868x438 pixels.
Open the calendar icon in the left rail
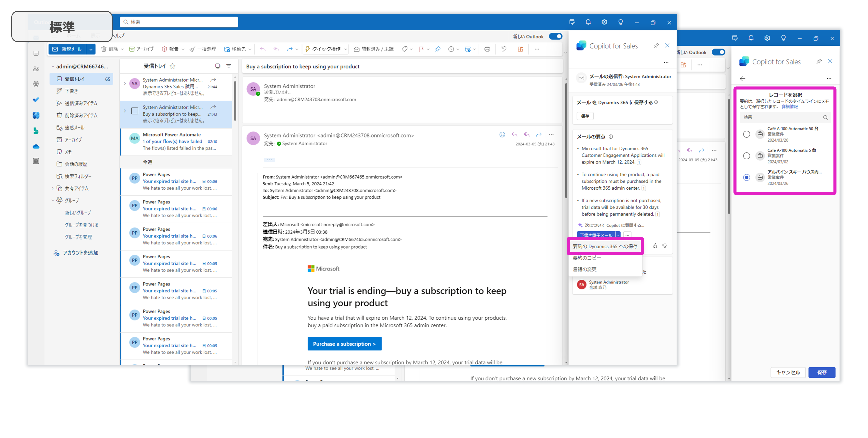(x=36, y=53)
